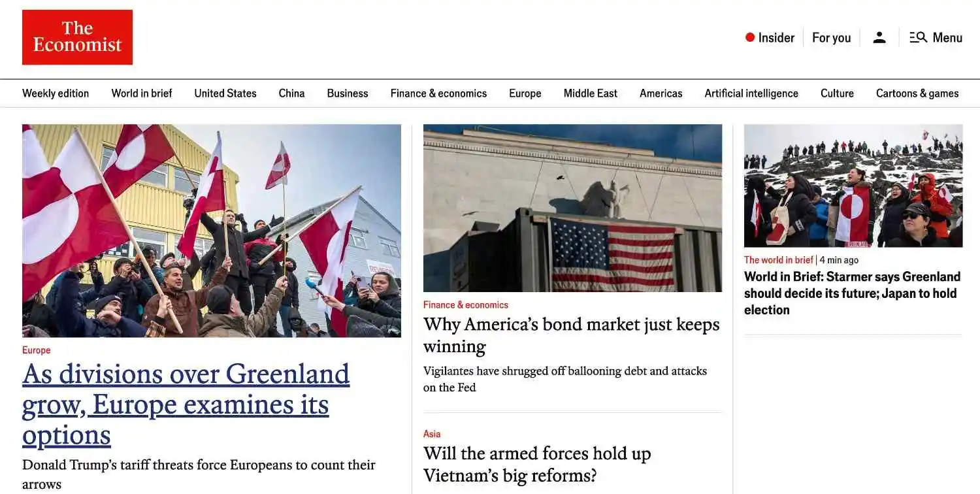Click the red Asia category label

pyautogui.click(x=432, y=434)
